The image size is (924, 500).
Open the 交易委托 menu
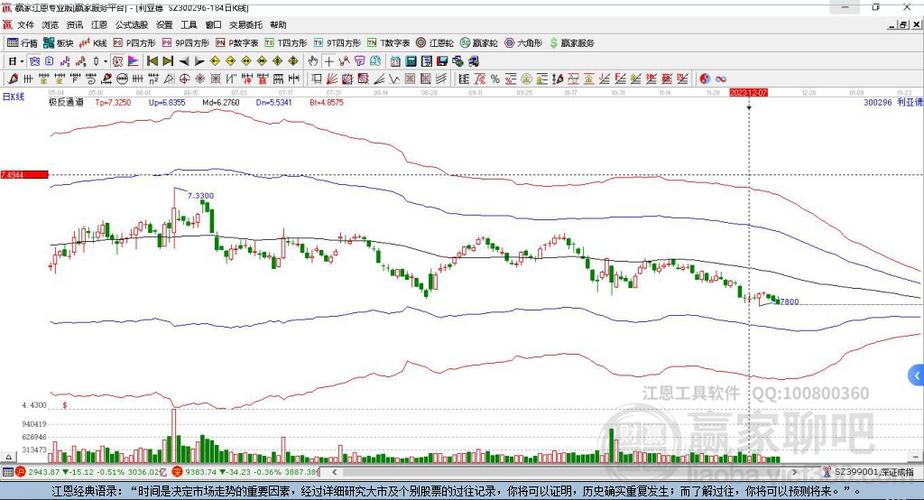coord(246,25)
